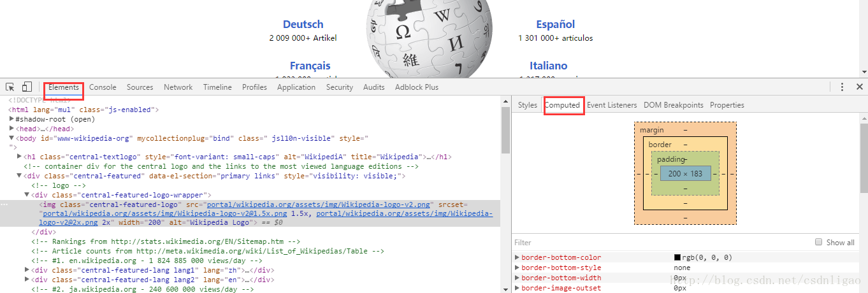Click the margin label in box model
Screen dimensions: 868x293
pyautogui.click(x=652, y=130)
